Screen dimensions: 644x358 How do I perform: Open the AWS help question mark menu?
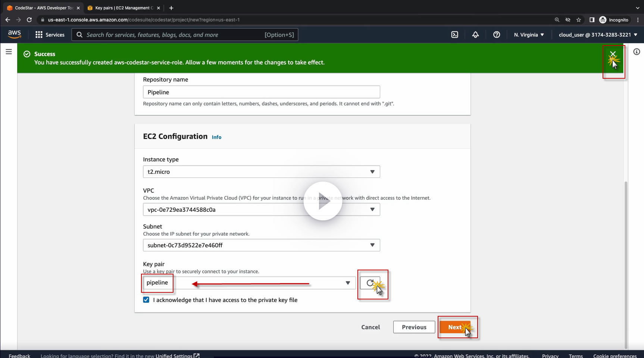click(x=497, y=35)
